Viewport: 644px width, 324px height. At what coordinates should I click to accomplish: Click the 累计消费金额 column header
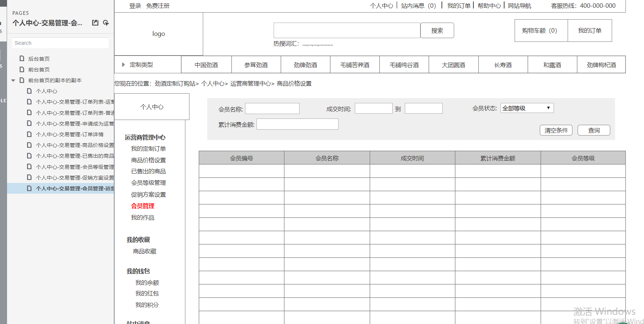(x=498, y=158)
